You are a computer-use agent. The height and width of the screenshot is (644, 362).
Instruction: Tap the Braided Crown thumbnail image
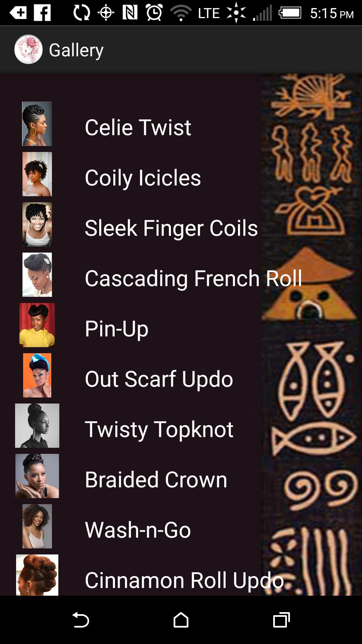(x=37, y=476)
